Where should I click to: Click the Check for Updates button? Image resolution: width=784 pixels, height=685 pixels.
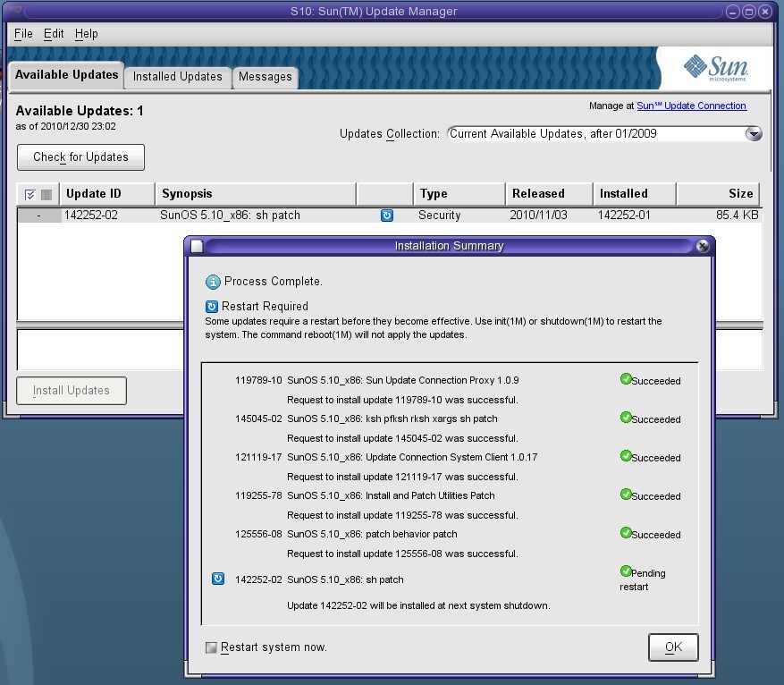pyautogui.click(x=81, y=157)
